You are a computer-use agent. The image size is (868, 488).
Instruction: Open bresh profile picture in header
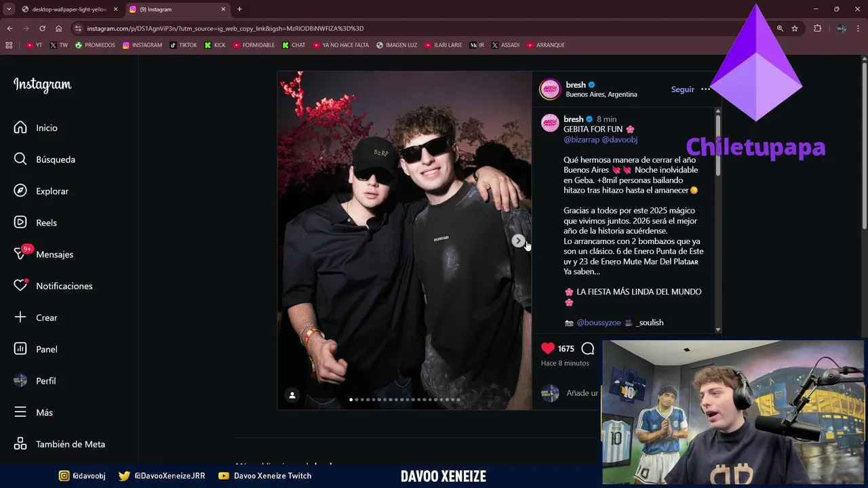(x=550, y=89)
